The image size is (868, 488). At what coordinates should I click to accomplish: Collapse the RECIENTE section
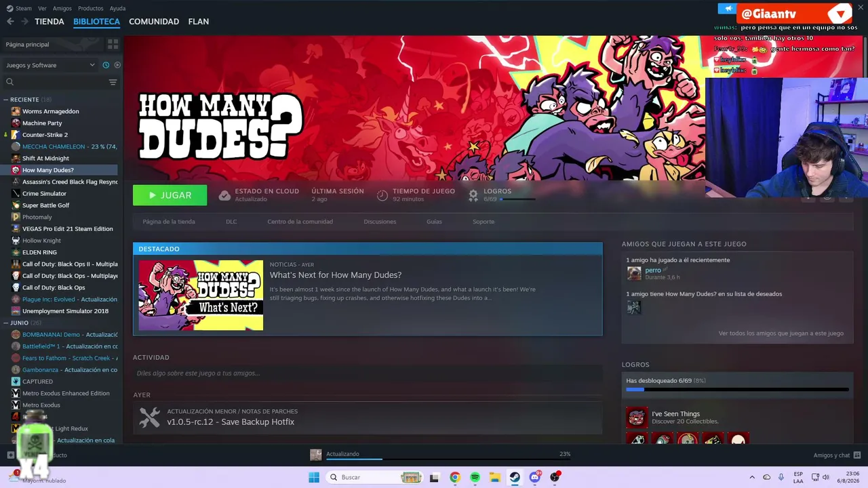[6, 100]
